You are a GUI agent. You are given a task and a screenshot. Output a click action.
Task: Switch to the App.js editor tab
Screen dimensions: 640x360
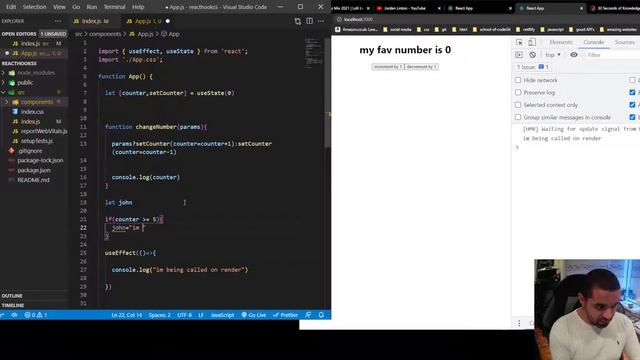click(148, 21)
